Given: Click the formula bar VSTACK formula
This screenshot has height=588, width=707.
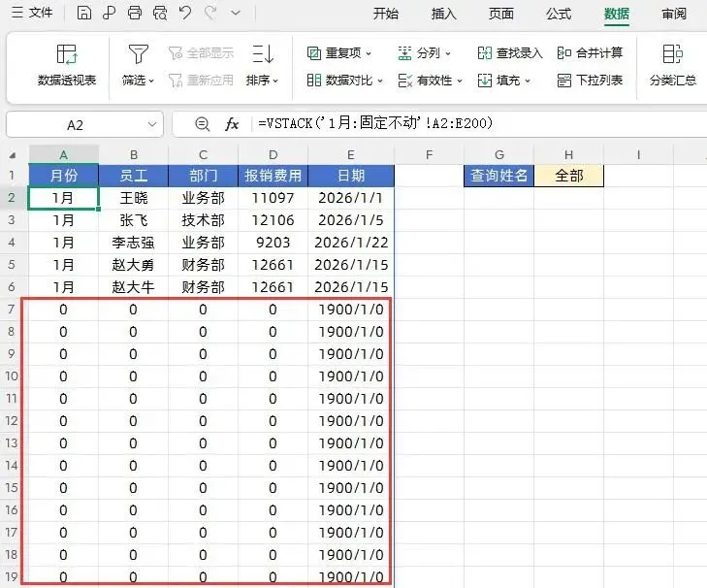Looking at the screenshot, I should (x=375, y=123).
